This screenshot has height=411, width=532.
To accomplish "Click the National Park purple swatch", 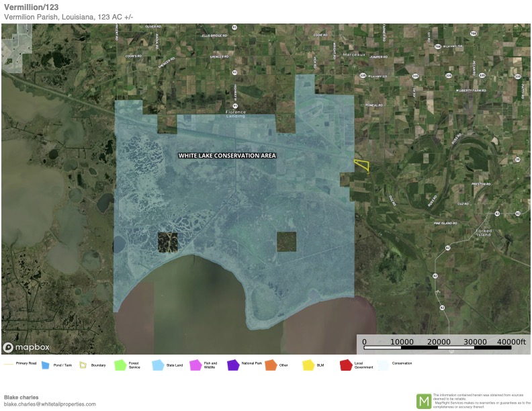I will 233,365.
